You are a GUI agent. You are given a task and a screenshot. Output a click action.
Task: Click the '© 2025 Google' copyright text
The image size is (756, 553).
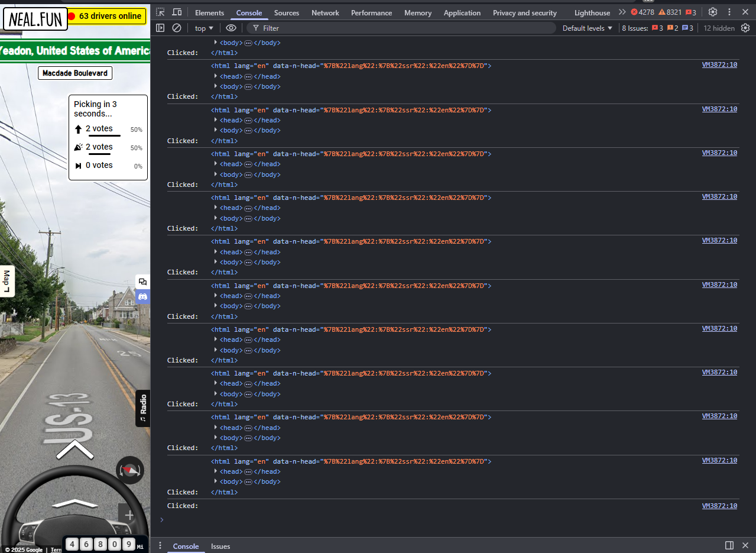click(x=24, y=549)
